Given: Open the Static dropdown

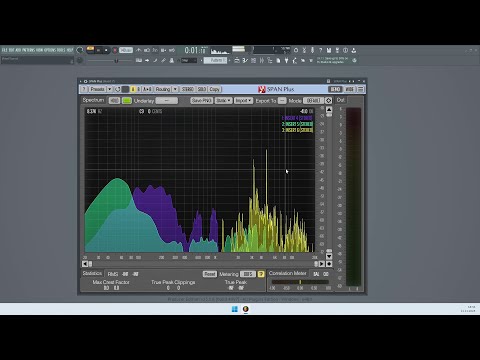Looking at the screenshot, I should coord(223,101).
